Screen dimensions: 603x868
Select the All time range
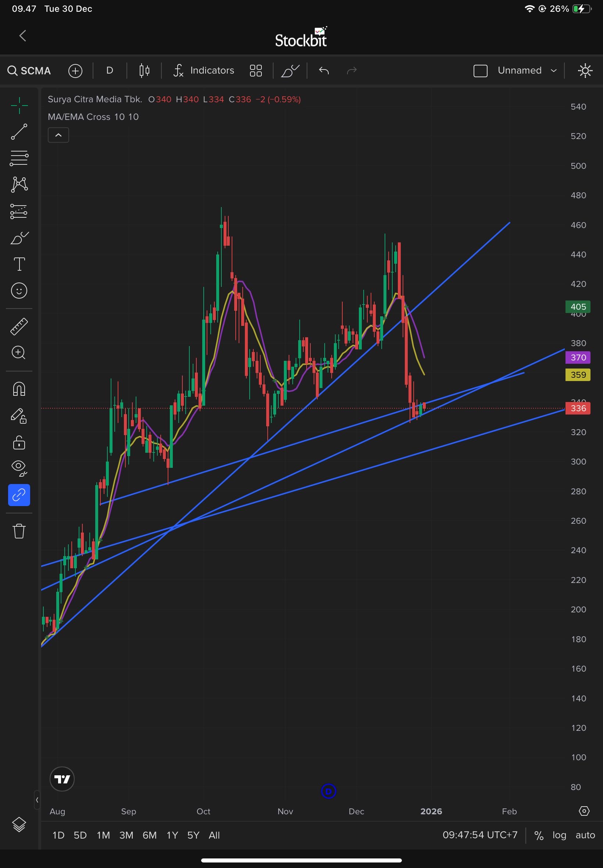pos(214,835)
